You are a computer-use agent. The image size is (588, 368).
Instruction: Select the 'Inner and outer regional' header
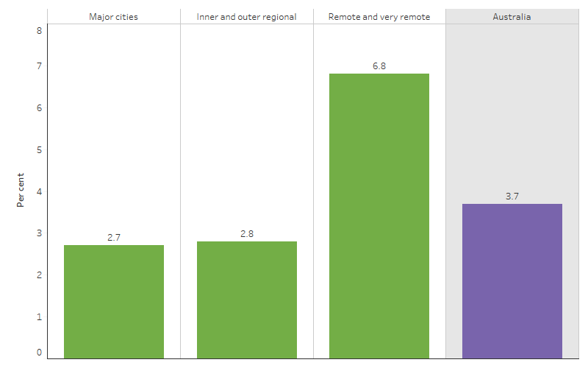tap(246, 17)
